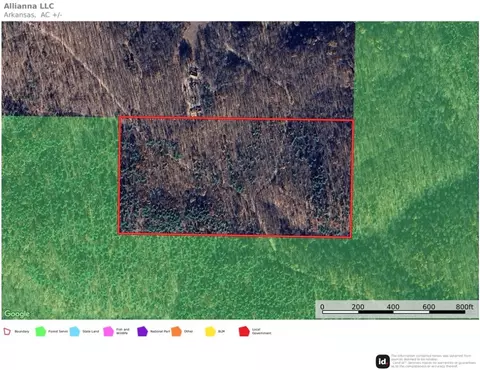This screenshot has width=480, height=370.
Task: Click the pink Fish and Wildlife swatch
Action: [108, 331]
